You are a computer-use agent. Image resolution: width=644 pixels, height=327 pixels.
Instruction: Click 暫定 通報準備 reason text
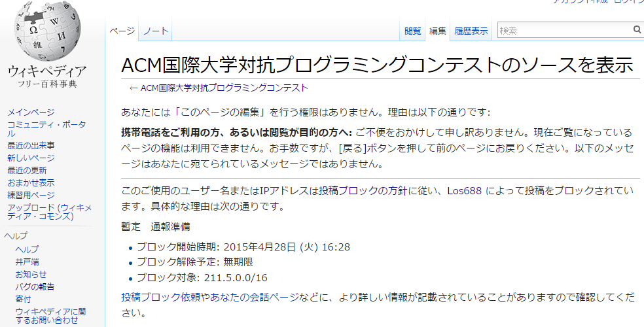coord(156,227)
